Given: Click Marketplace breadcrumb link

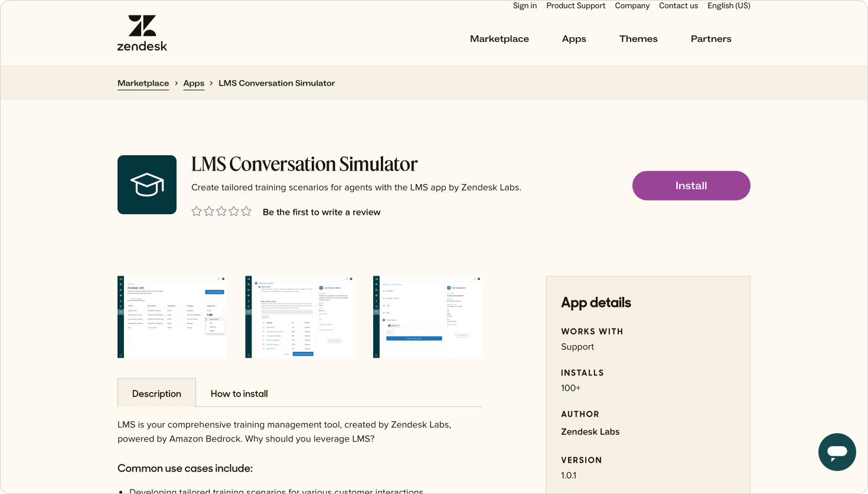Looking at the screenshot, I should click(143, 83).
